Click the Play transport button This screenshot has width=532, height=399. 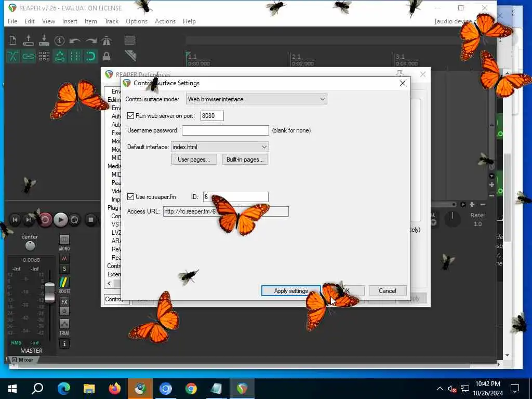pos(60,220)
